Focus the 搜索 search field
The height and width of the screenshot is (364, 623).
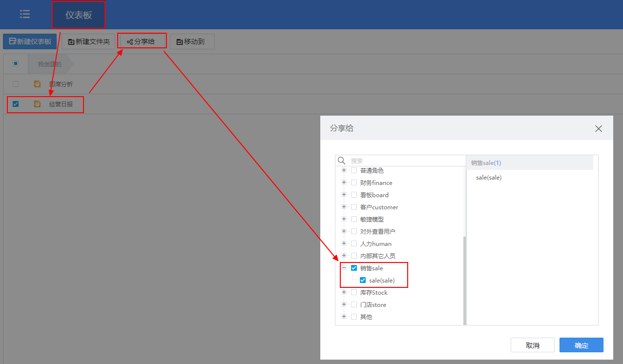tap(400, 161)
